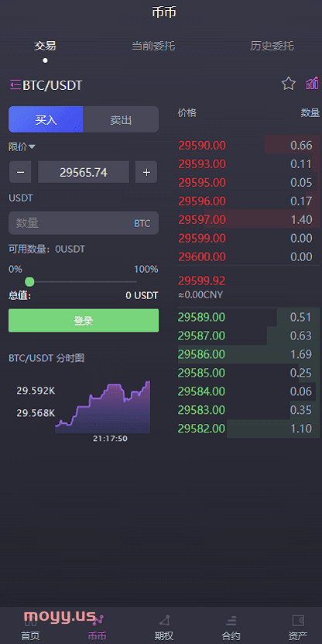This screenshot has height=644, width=322.
Task: Open the K-line chart icon
Action: click(x=312, y=84)
